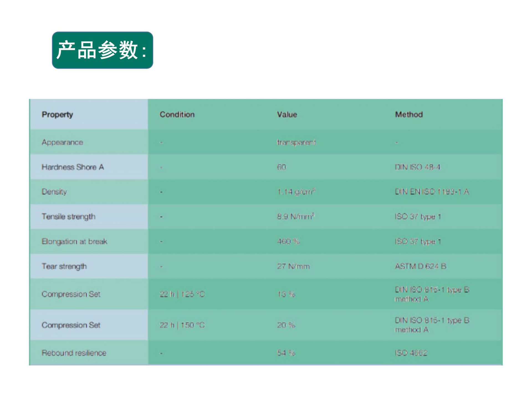This screenshot has width=532, height=399.
Task: Click the DIN EN ISO 1183-1 A cell
Action: coord(432,192)
